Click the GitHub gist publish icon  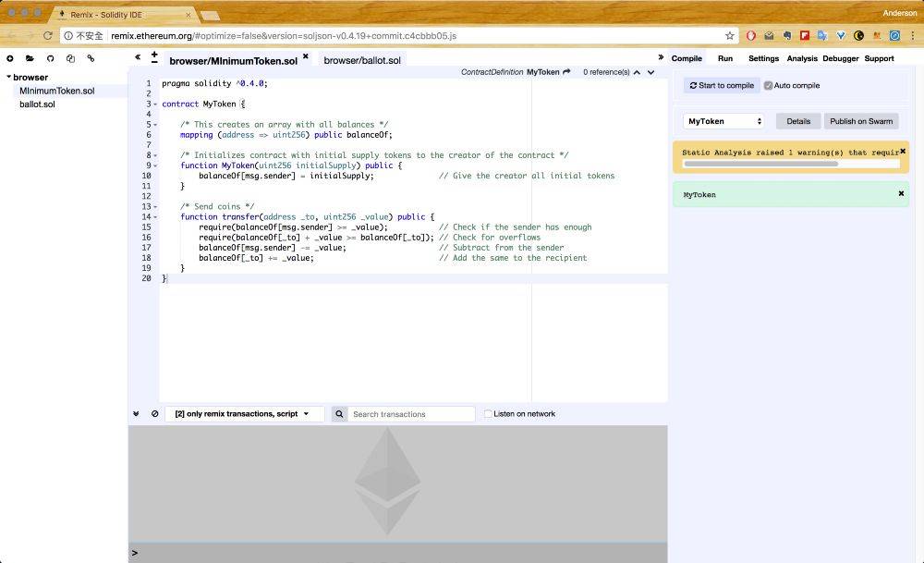[x=50, y=58]
